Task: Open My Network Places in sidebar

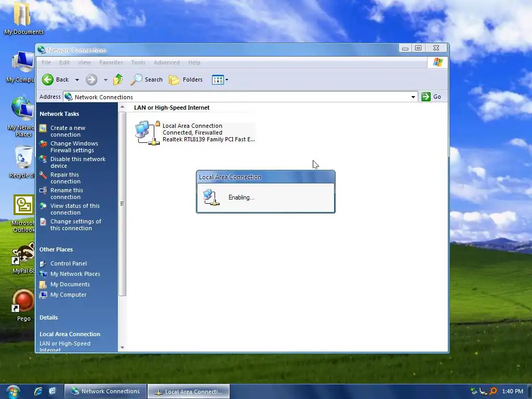Action: coord(75,274)
